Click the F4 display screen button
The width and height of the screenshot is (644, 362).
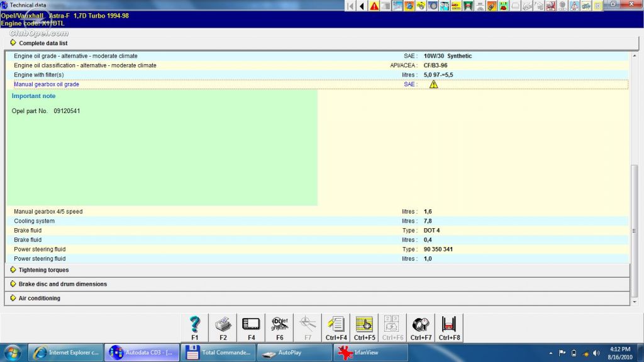point(252,328)
